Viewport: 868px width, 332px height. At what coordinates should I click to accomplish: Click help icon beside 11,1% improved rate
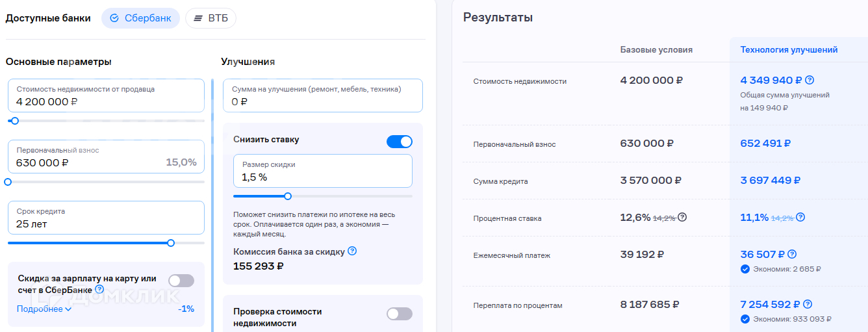pos(800,217)
